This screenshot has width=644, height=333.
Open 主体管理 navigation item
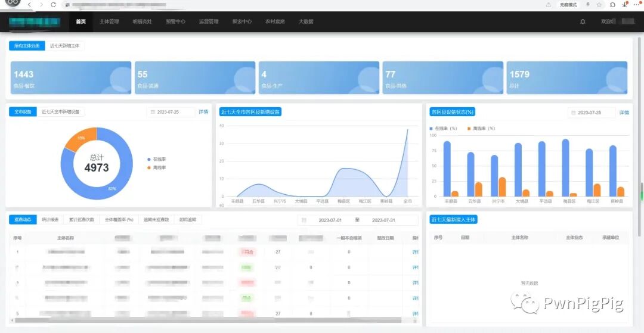coord(109,21)
